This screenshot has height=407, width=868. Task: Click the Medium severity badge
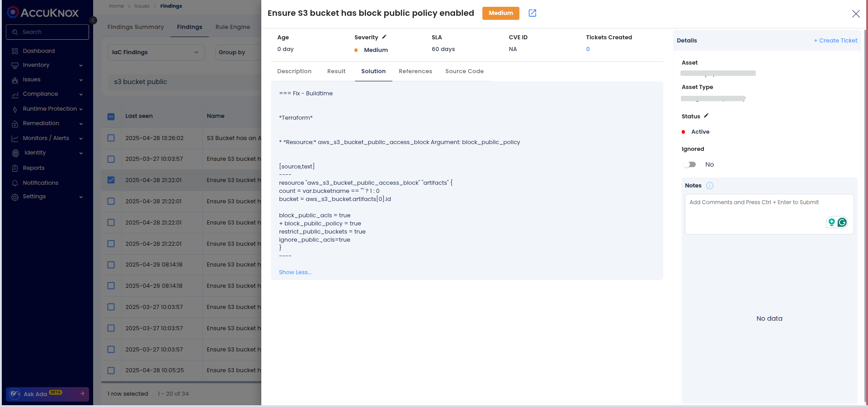point(501,13)
